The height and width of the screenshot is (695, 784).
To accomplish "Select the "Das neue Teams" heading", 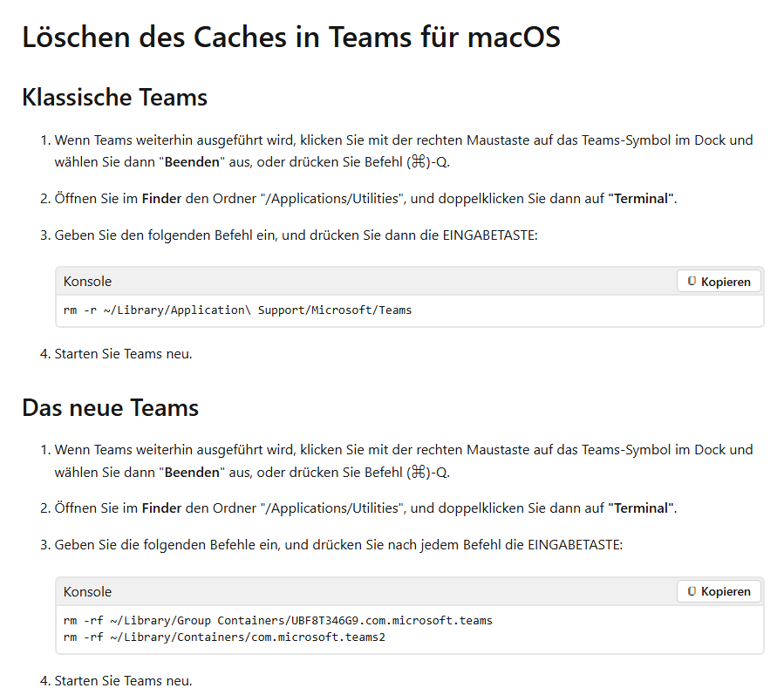I will point(111,407).
